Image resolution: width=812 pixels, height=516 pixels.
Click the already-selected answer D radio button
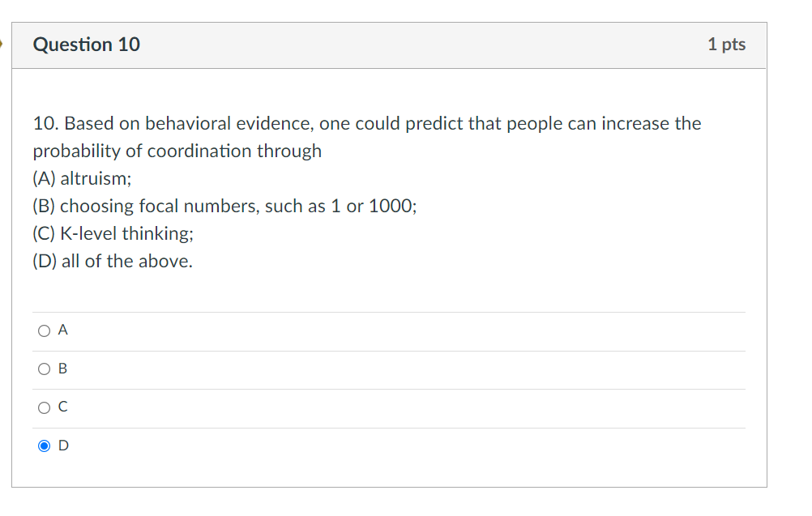(44, 446)
